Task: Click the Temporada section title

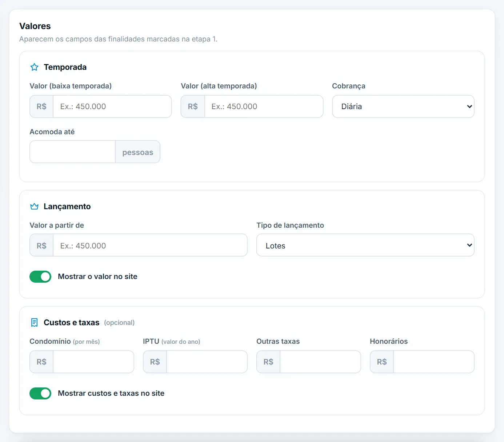Action: click(65, 67)
